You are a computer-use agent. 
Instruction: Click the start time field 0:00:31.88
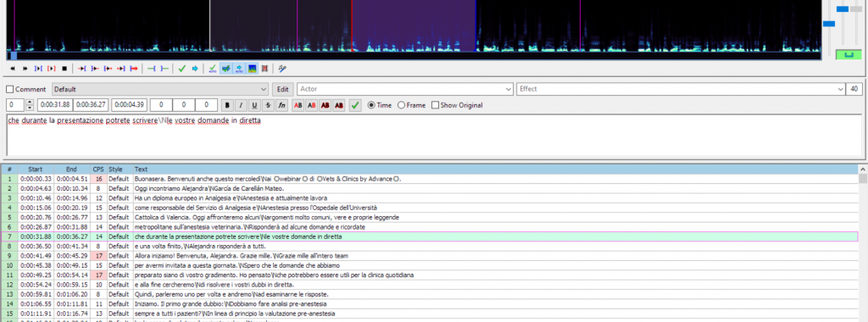click(x=55, y=104)
